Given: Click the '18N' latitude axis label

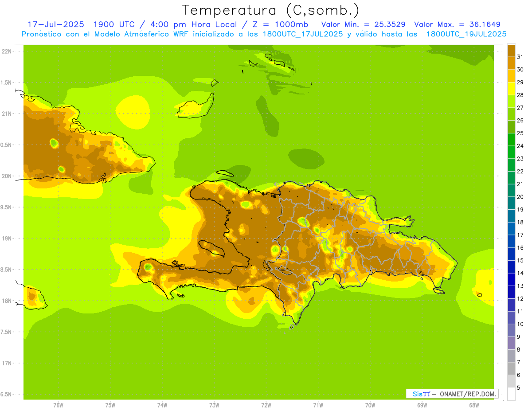Looking at the screenshot, I should (x=7, y=301).
